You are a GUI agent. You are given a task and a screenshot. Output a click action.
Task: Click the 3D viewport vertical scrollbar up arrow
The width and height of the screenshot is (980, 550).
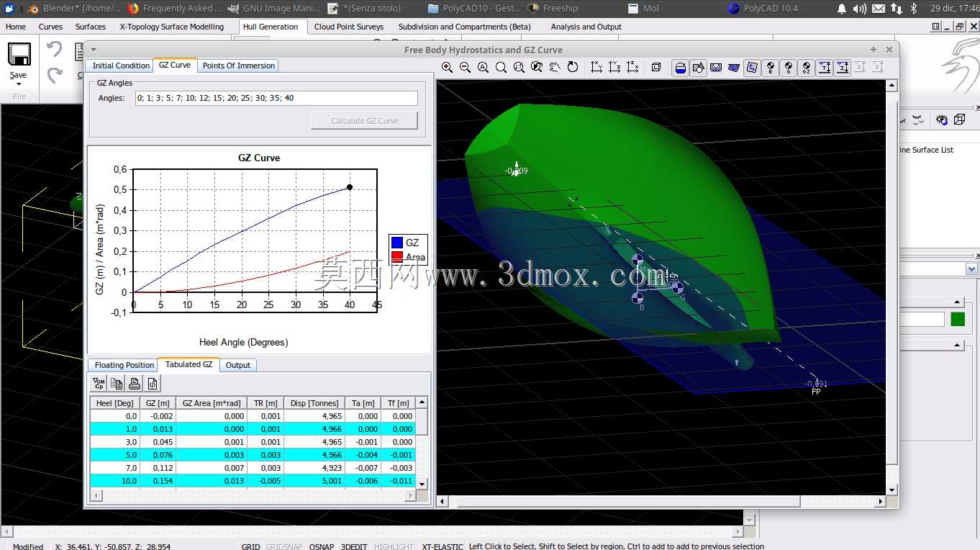(892, 86)
